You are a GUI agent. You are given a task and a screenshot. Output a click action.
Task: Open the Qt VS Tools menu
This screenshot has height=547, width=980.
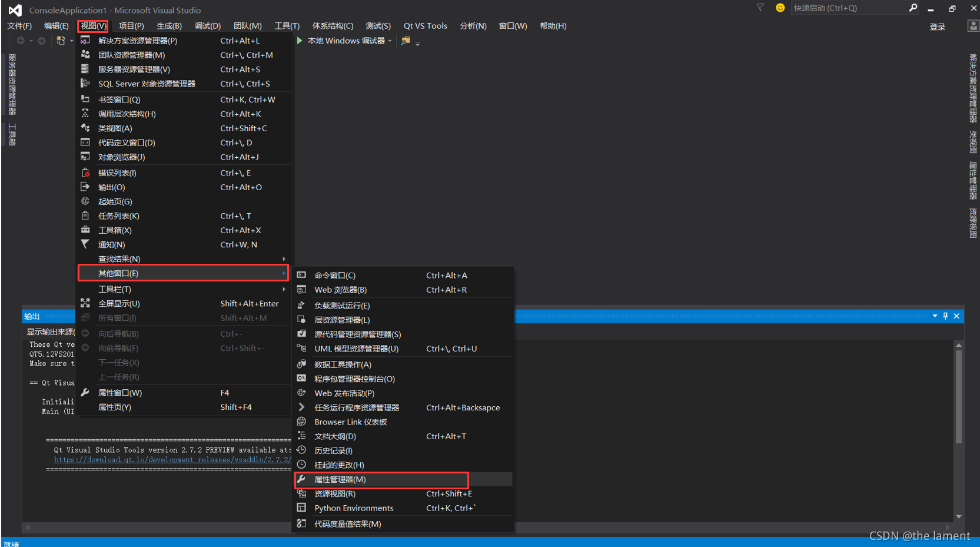point(426,26)
